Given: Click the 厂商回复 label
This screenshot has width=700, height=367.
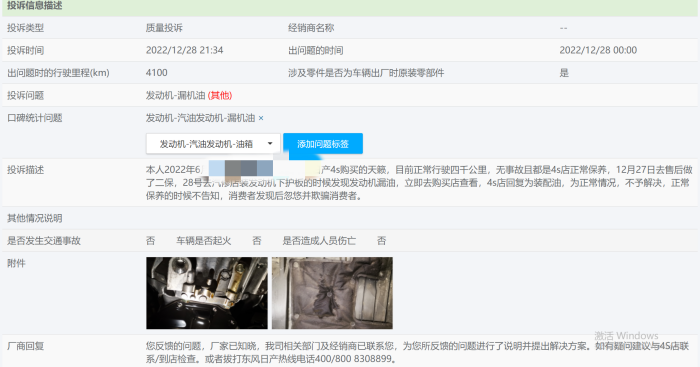Looking at the screenshot, I should (x=25, y=346).
